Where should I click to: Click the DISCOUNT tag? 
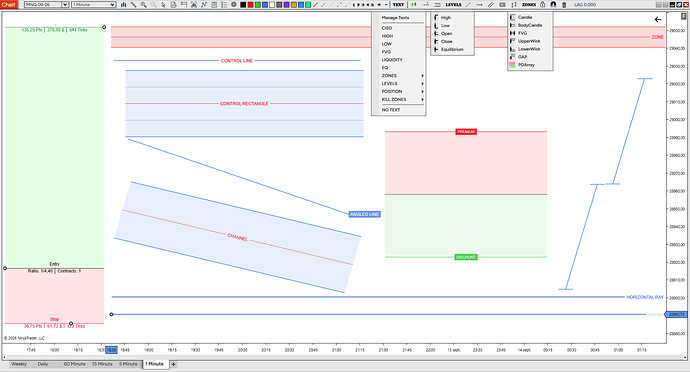466,257
